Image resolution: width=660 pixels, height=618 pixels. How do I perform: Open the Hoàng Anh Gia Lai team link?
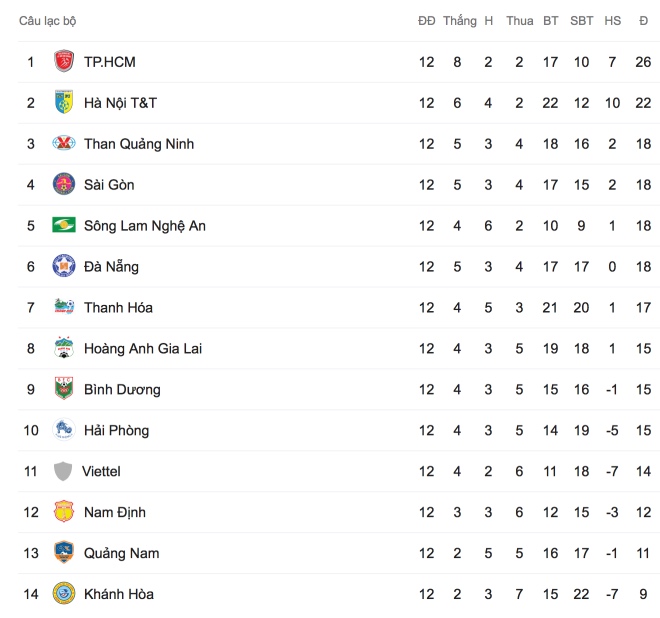tap(143, 349)
